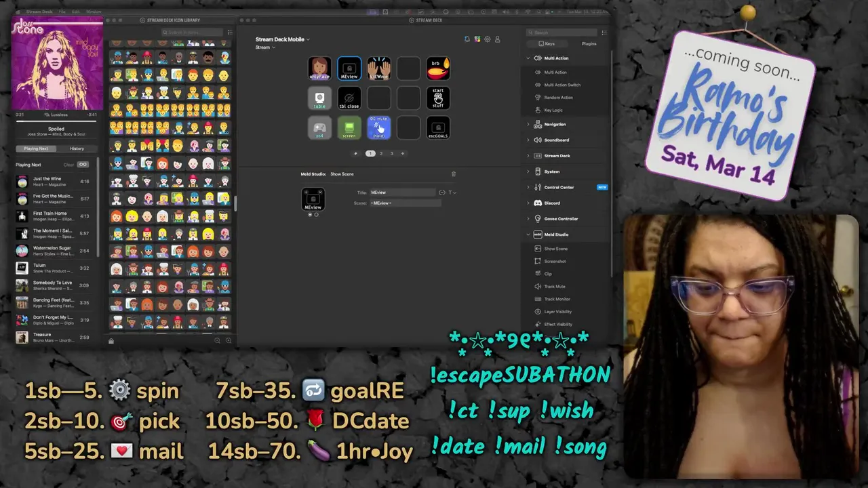This screenshot has height=488, width=868.
Task: Add a new page with plus button
Action: point(402,154)
